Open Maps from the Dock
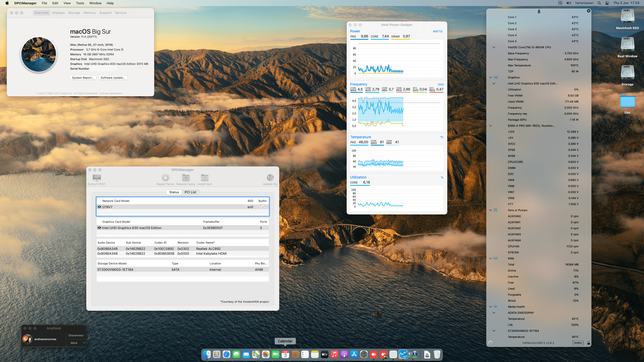 coord(256,354)
